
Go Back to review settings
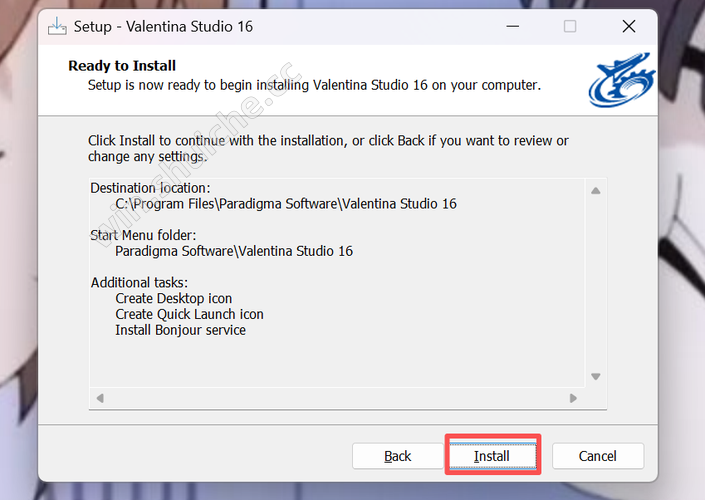tap(397, 456)
